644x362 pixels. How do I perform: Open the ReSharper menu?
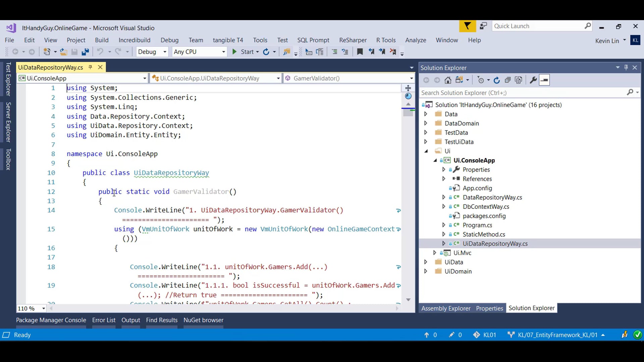tap(353, 40)
